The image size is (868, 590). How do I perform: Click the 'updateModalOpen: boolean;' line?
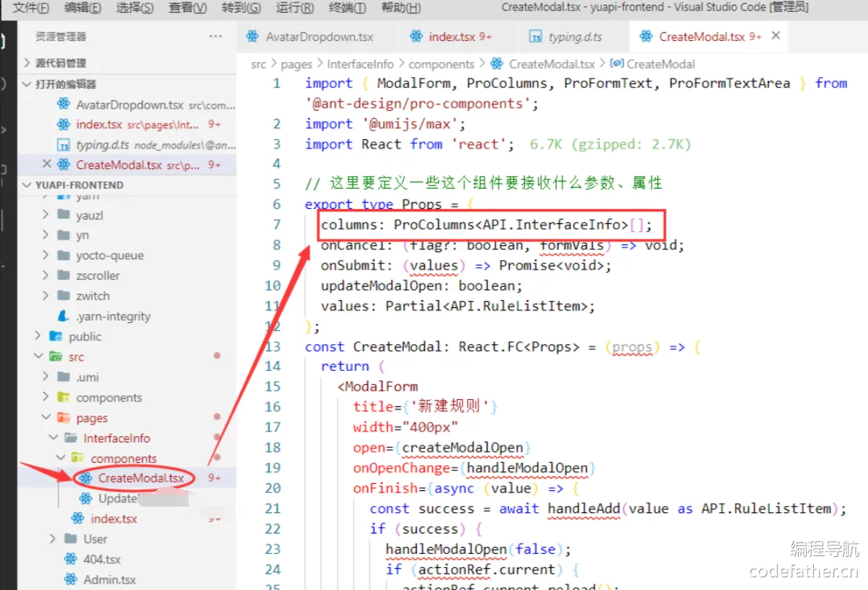[x=421, y=286]
